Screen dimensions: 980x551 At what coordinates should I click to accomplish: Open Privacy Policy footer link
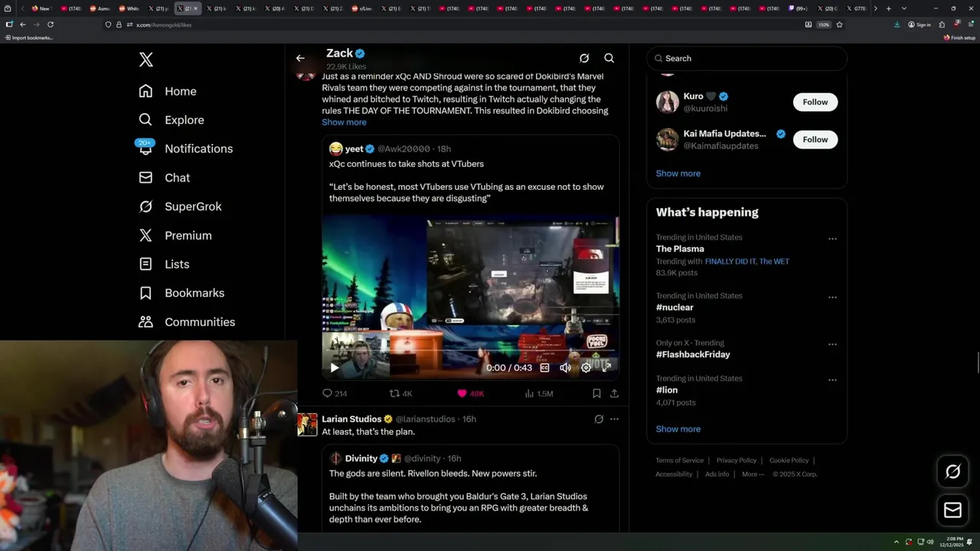pos(736,461)
